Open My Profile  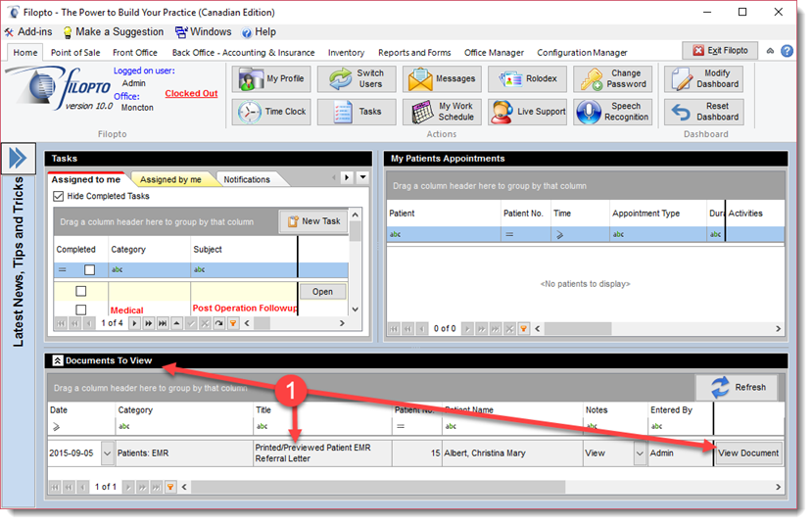[x=271, y=78]
